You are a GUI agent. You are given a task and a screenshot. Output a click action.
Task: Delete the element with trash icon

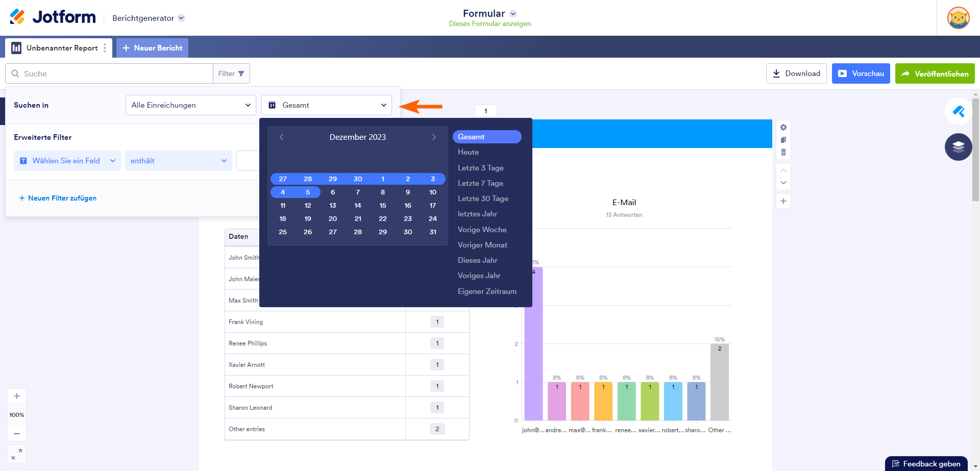pyautogui.click(x=783, y=152)
